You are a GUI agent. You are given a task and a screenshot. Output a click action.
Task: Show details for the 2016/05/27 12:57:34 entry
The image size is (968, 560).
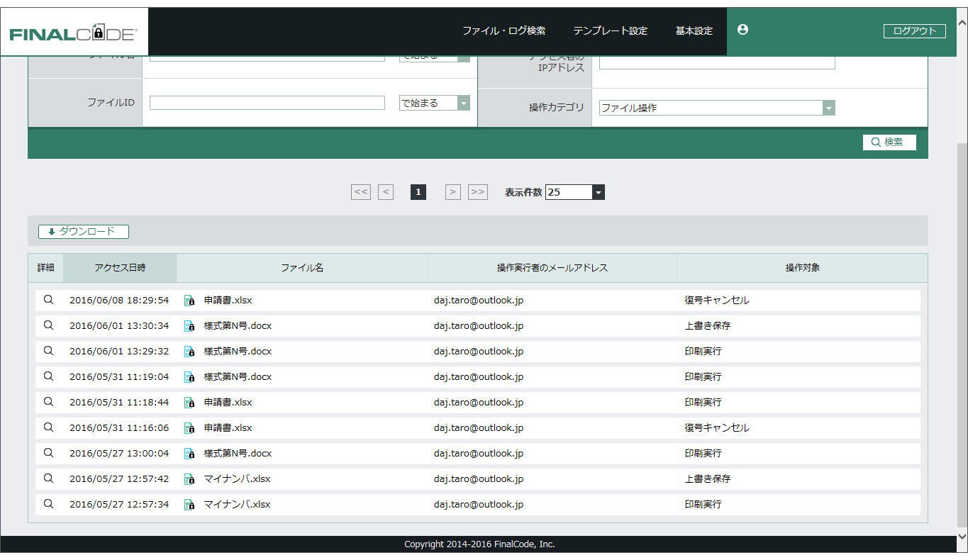(48, 504)
